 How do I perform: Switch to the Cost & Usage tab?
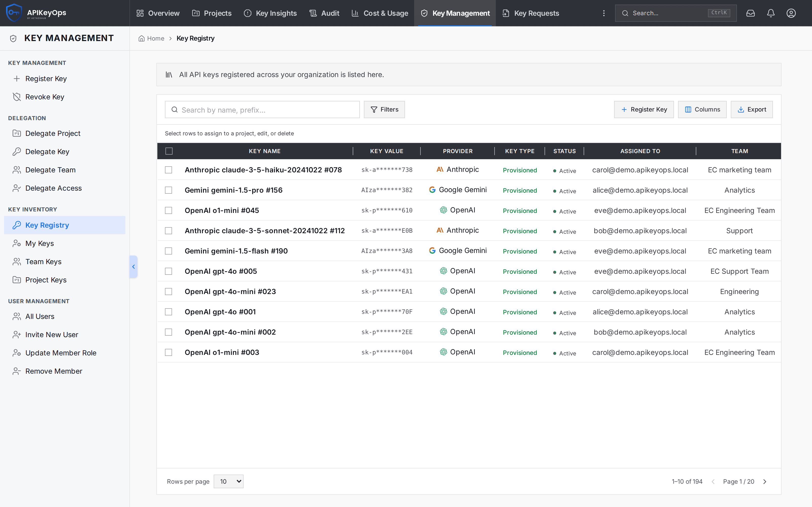pyautogui.click(x=380, y=13)
